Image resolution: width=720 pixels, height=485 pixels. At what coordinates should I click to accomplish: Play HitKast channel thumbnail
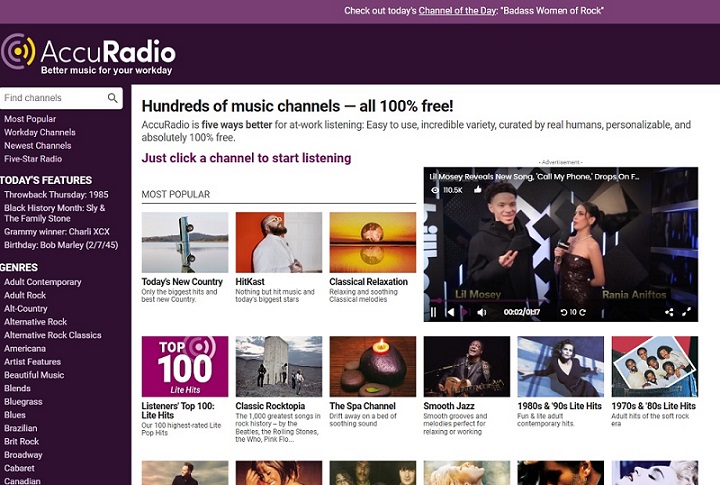point(279,242)
